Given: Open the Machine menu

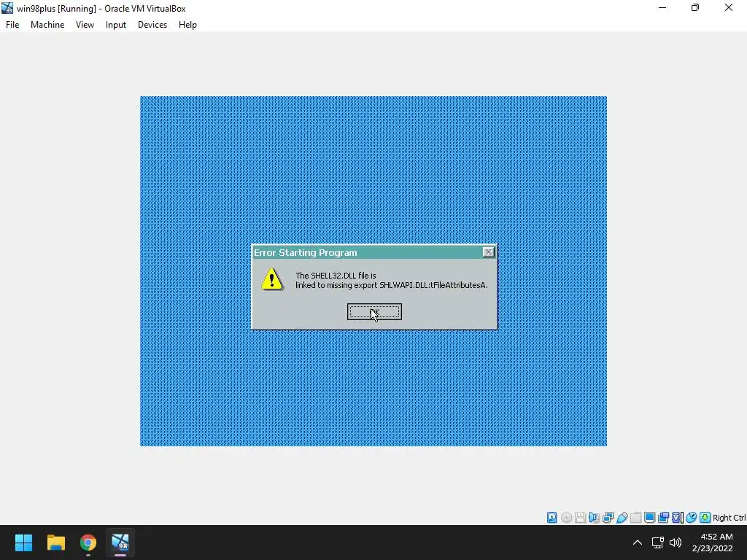Looking at the screenshot, I should [47, 25].
